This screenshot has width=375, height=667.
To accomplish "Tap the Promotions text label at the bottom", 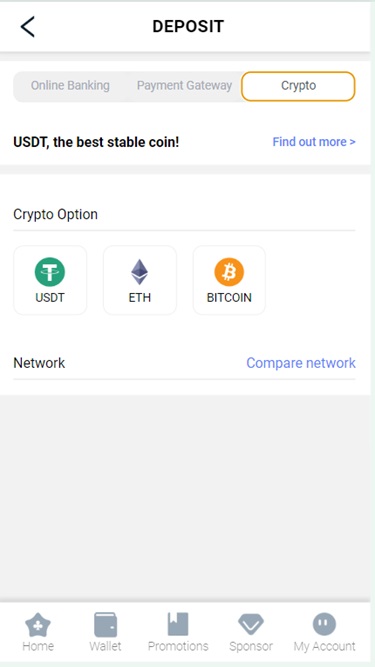I will click(x=178, y=646).
